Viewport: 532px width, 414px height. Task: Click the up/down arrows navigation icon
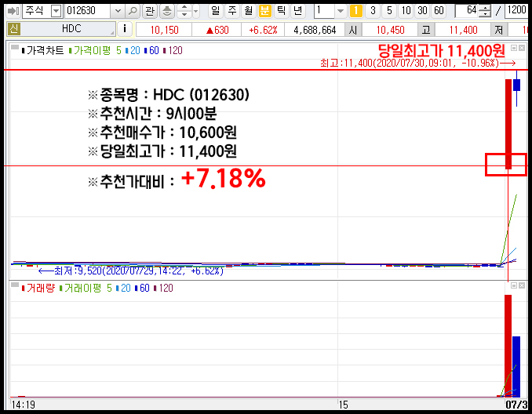tap(184, 11)
